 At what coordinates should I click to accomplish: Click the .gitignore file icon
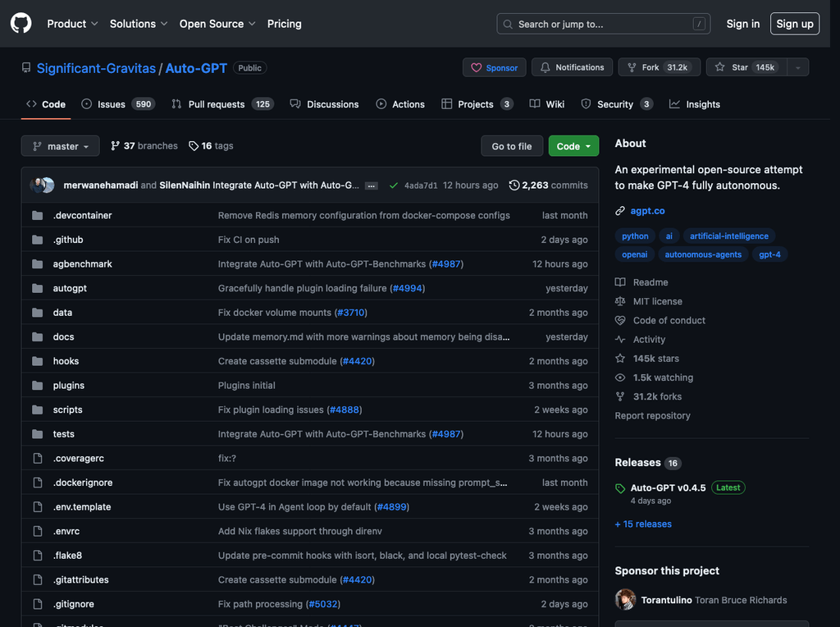point(38,604)
